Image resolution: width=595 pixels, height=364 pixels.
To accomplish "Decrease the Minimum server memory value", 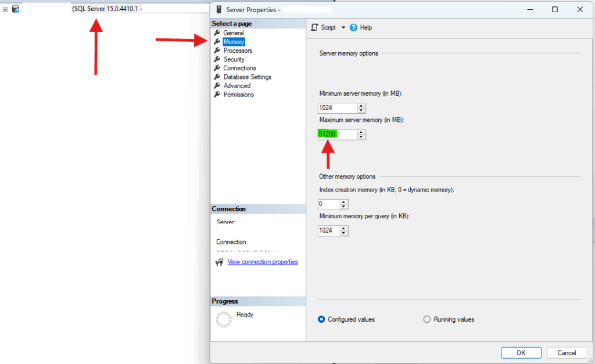I will (361, 110).
